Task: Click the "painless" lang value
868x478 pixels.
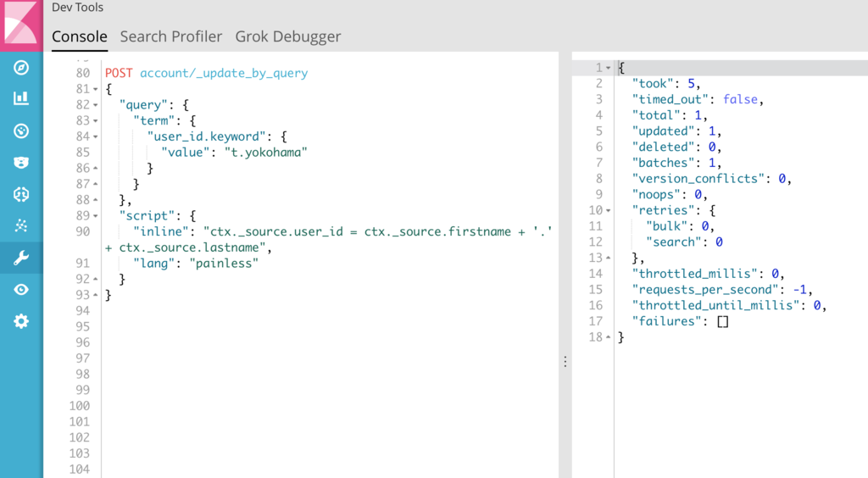Action: point(224,264)
